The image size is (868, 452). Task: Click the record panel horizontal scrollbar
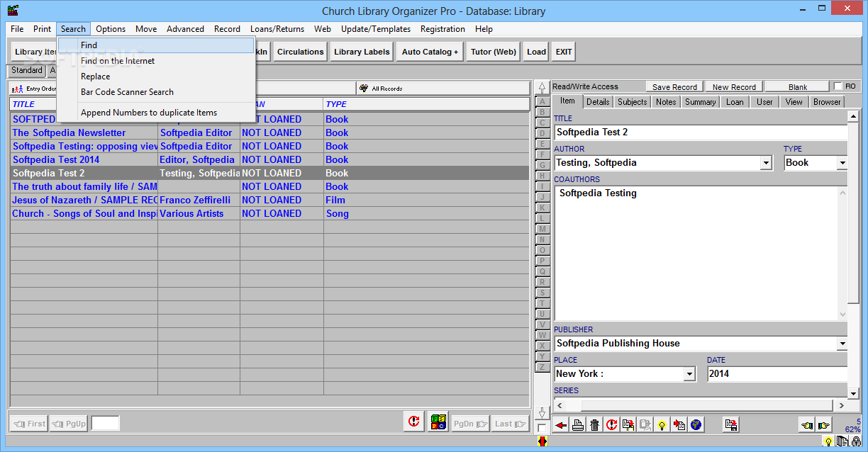click(x=700, y=406)
